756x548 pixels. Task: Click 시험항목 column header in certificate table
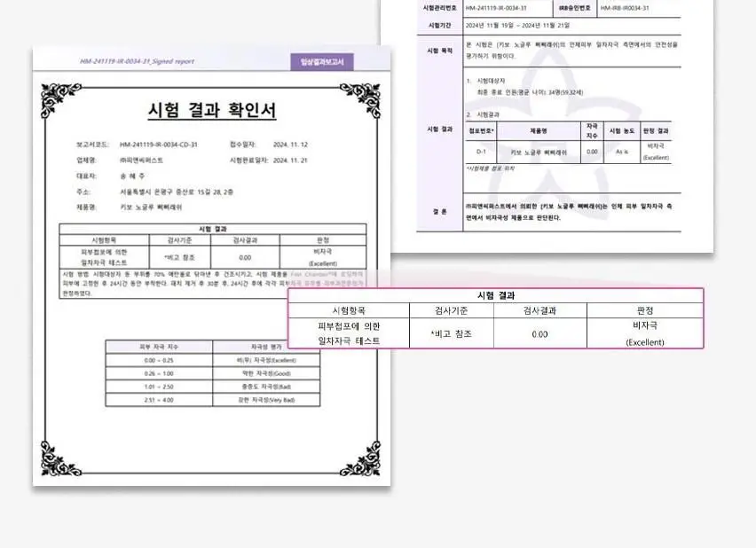click(x=104, y=240)
